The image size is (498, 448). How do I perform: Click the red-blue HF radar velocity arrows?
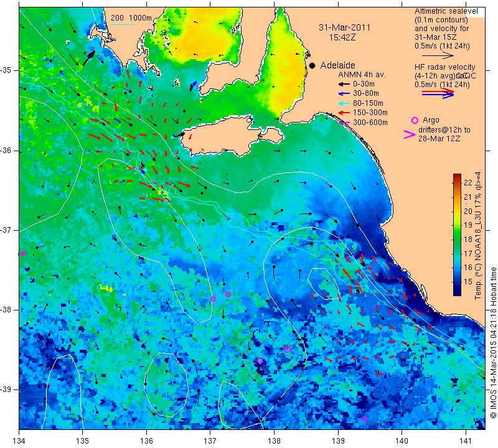(x=438, y=93)
